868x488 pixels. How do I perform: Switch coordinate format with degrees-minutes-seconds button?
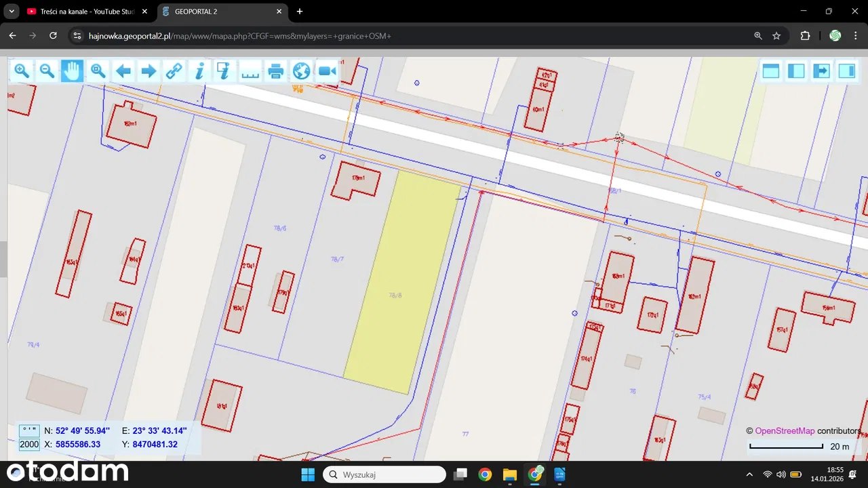[x=29, y=430]
